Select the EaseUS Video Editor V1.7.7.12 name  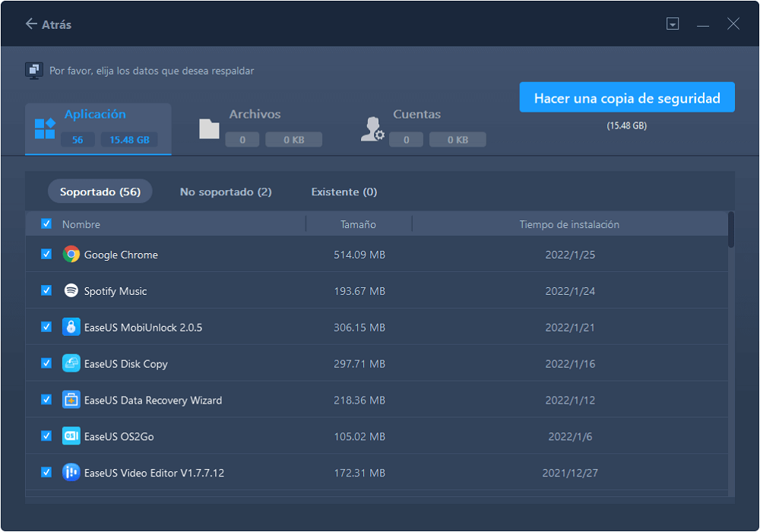[154, 473]
